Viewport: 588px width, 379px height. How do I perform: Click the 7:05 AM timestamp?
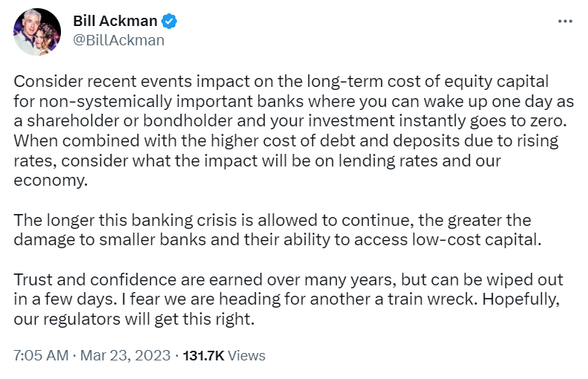pyautogui.click(x=41, y=355)
